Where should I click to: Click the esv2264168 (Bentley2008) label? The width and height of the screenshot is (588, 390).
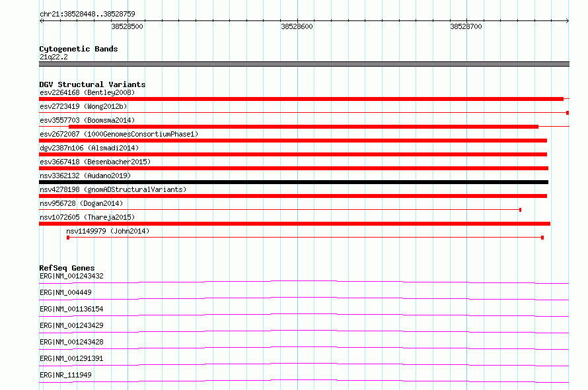[x=87, y=92]
